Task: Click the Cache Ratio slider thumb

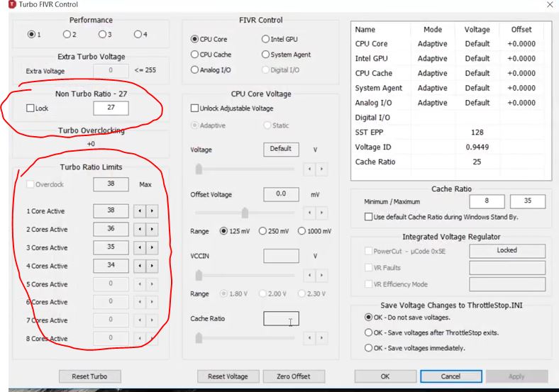Action: tap(199, 337)
